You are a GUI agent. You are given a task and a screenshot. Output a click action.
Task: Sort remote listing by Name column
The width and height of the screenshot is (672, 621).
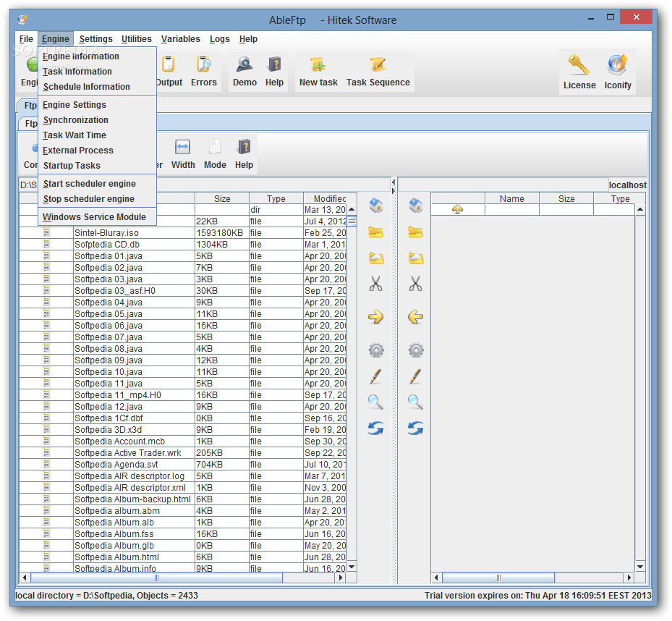(511, 198)
